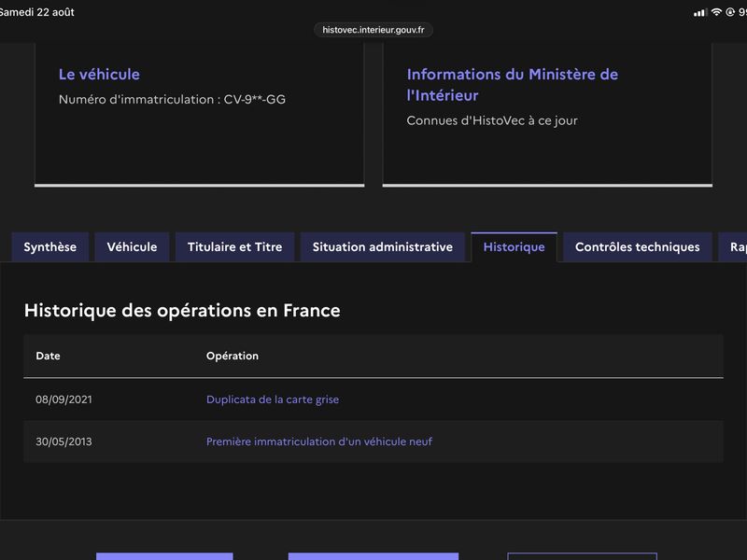Click Première immatriculation d'un véhicule neuf
This screenshot has height=560, width=747.
tap(319, 441)
